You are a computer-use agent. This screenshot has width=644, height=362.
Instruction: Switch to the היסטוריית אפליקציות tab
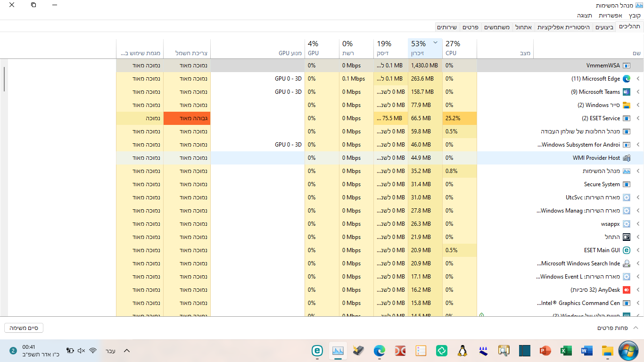click(x=563, y=27)
